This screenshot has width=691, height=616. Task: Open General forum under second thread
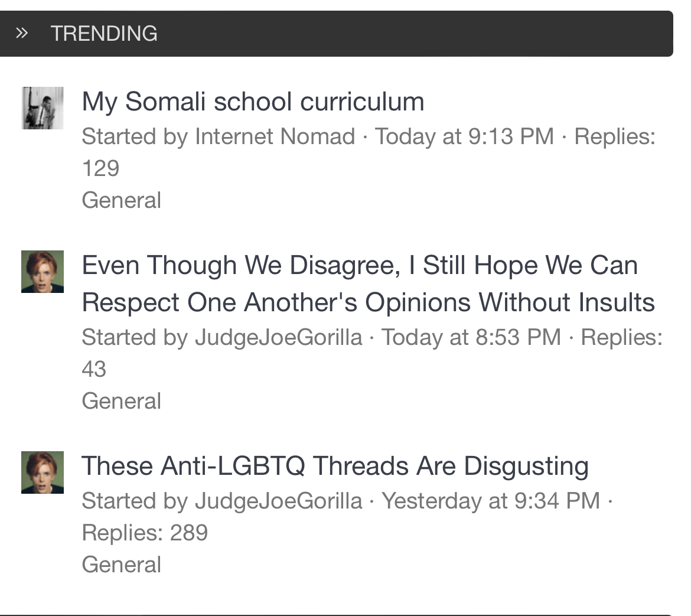point(122,401)
